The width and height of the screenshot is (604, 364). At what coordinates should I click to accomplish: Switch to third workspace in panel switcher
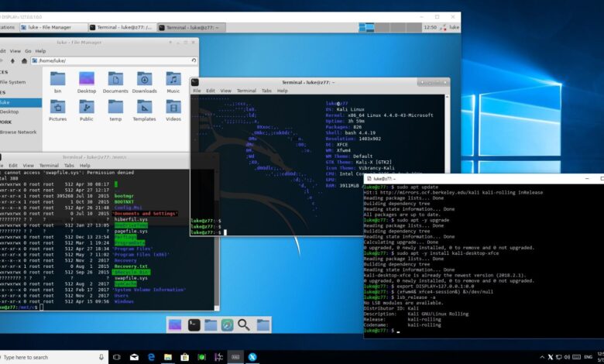coord(398,27)
